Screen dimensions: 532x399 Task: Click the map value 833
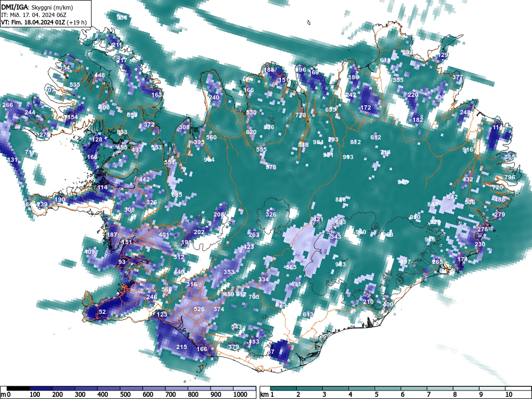tap(122, 132)
